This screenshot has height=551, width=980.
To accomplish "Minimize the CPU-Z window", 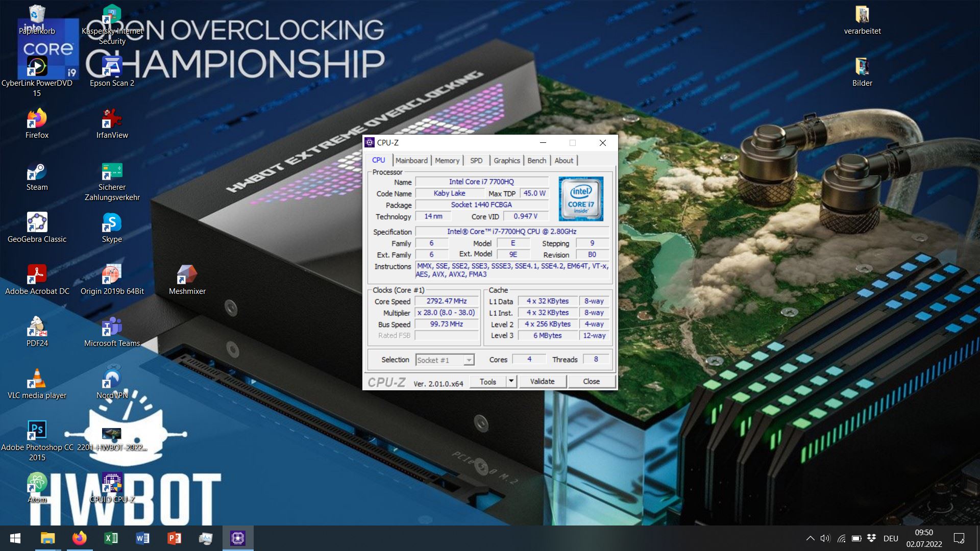I will (543, 143).
